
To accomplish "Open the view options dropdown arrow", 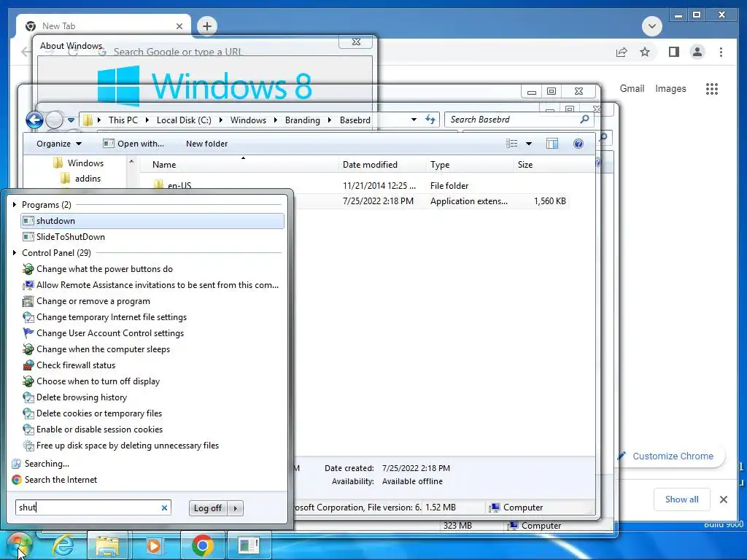I will point(529,144).
